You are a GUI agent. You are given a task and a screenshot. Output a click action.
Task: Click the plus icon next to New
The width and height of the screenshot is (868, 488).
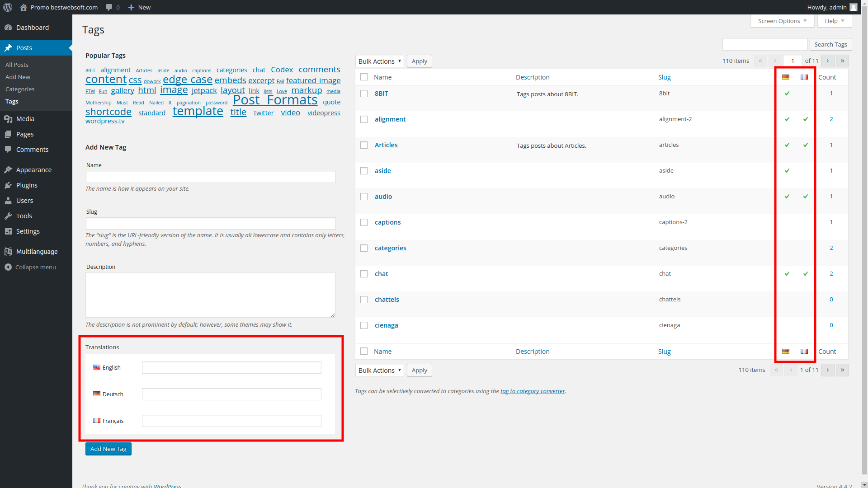tap(131, 7)
